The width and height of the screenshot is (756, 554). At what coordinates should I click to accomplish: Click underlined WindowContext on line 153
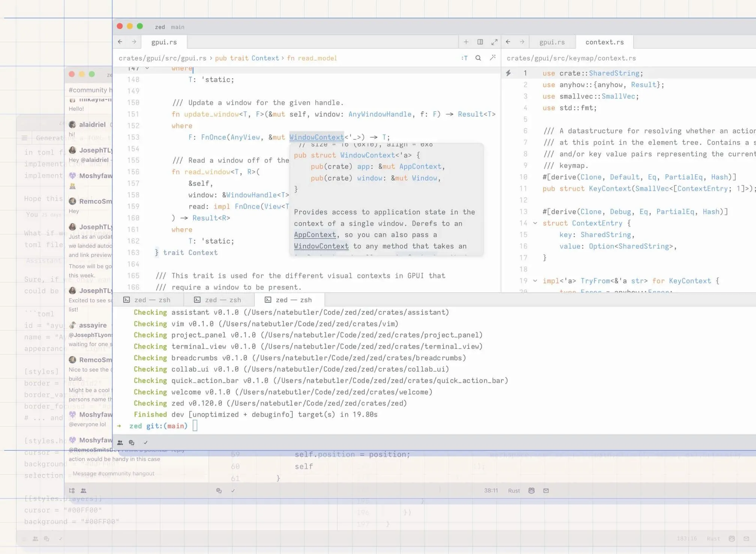(316, 137)
